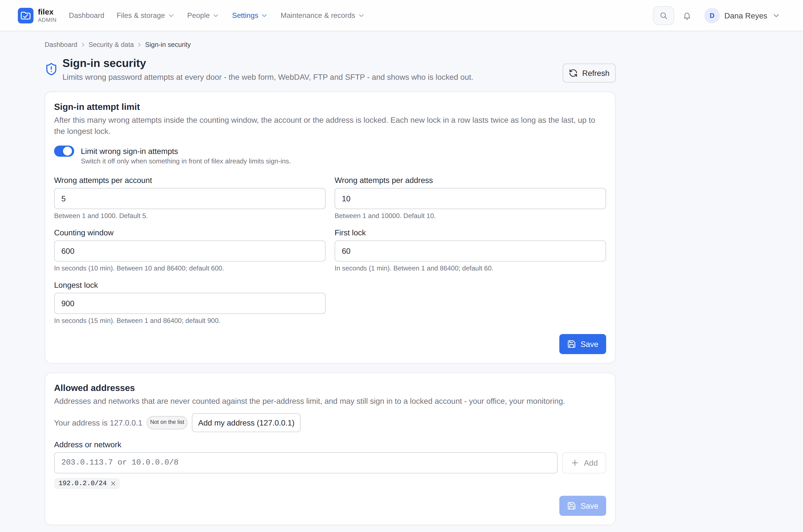Image resolution: width=803 pixels, height=532 pixels.
Task: Open Dana Reyes account menu
Action: click(742, 16)
